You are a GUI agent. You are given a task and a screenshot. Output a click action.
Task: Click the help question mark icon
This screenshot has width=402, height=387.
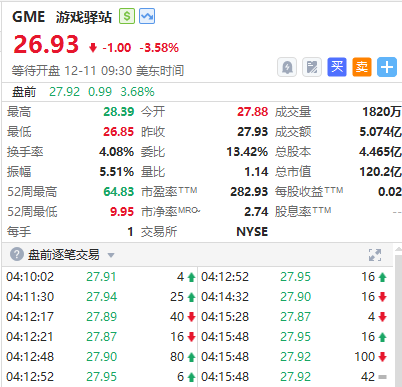point(17,255)
